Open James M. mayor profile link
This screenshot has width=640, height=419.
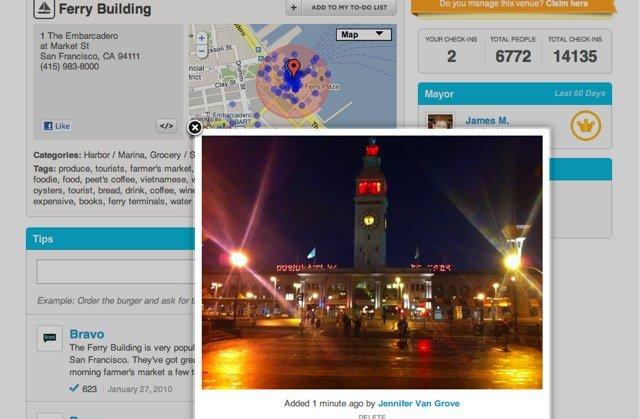coord(487,121)
